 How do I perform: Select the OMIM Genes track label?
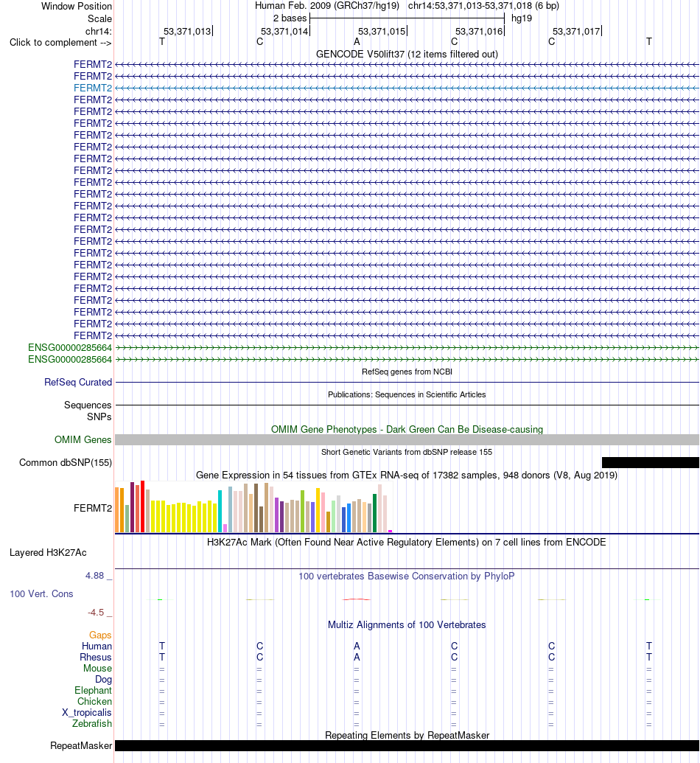click(x=83, y=440)
